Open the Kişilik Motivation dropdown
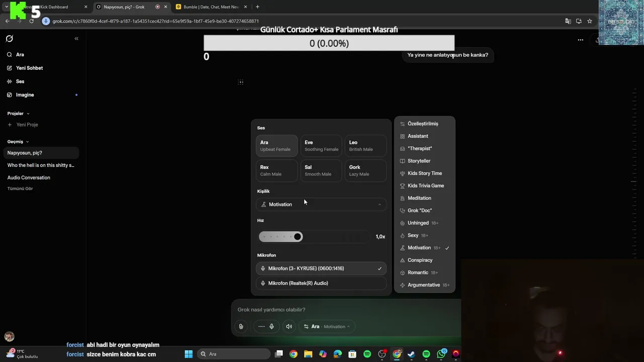The width and height of the screenshot is (644, 362). tap(321, 204)
